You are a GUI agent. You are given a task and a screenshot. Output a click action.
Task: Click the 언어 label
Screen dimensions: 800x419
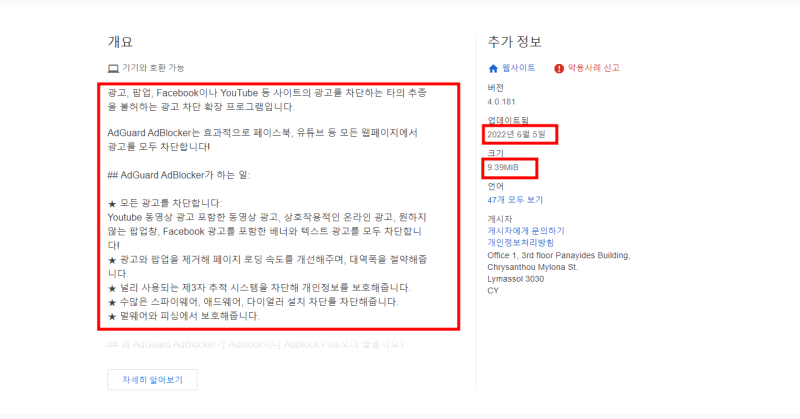tap(495, 187)
